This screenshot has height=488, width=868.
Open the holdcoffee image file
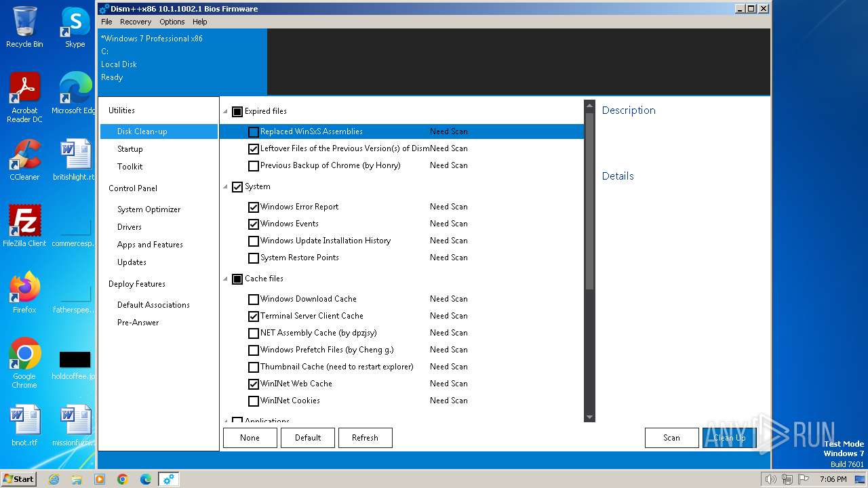75,365
